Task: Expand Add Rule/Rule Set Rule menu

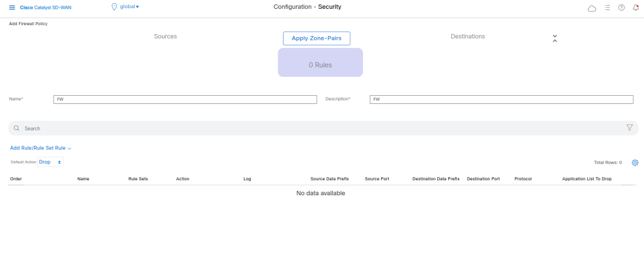Action: 41,148
